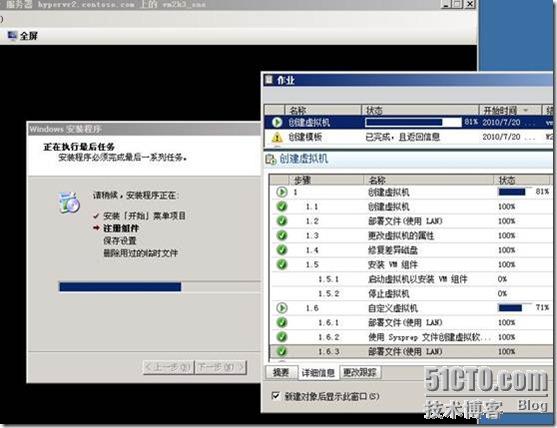Image resolution: width=557 pixels, height=428 pixels.
Task: Click running icon for step 1.6
Action: pos(282,308)
